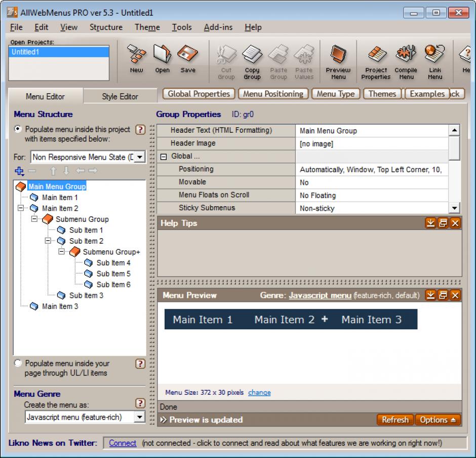The image size is (476, 458).
Task: Launch Preview Menu from the toolbar
Action: pyautogui.click(x=338, y=62)
